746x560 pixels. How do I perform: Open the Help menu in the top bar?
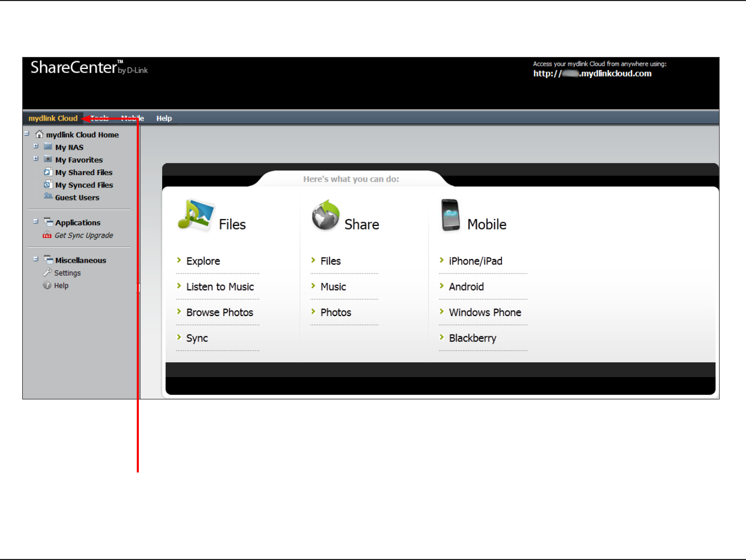164,118
